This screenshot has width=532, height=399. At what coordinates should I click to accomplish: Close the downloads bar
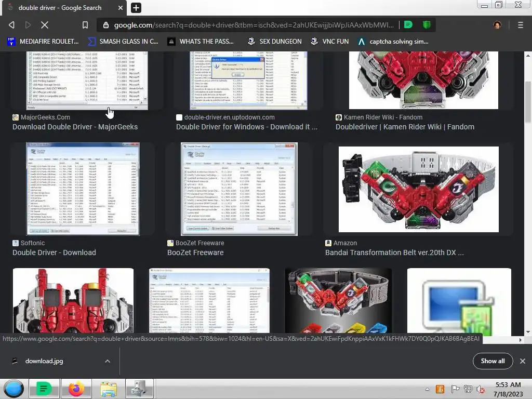click(523, 361)
